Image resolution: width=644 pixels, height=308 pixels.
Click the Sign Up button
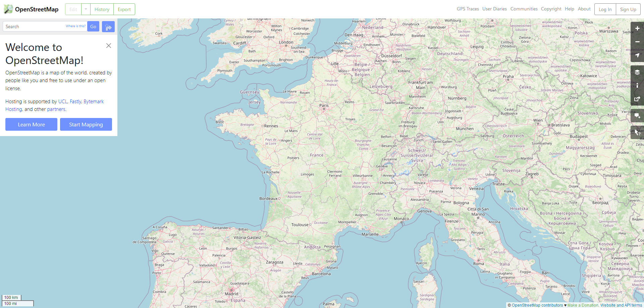tap(628, 9)
